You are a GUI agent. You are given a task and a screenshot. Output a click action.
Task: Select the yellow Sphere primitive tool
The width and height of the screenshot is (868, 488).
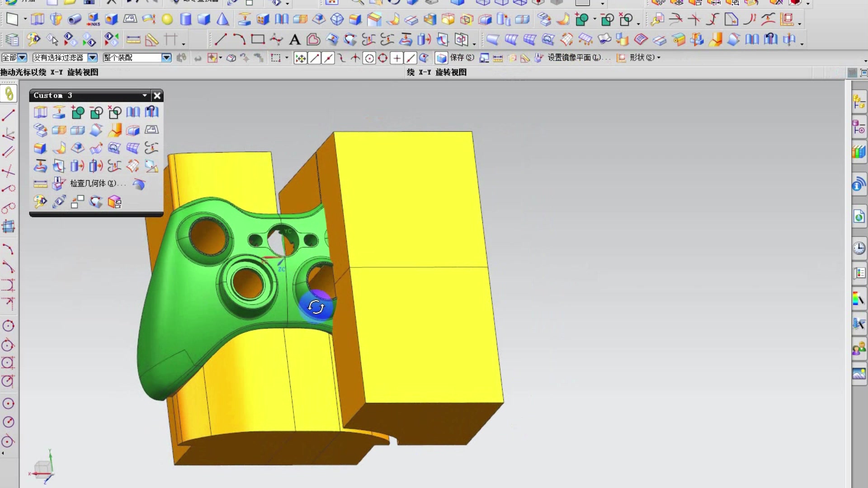167,19
